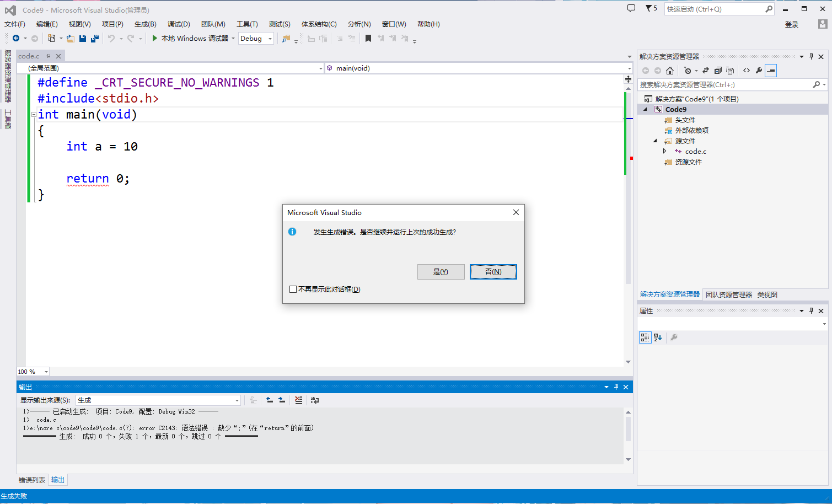Select 外部依赖项 in Solution Explorer
This screenshot has height=504, width=832.
tap(692, 130)
